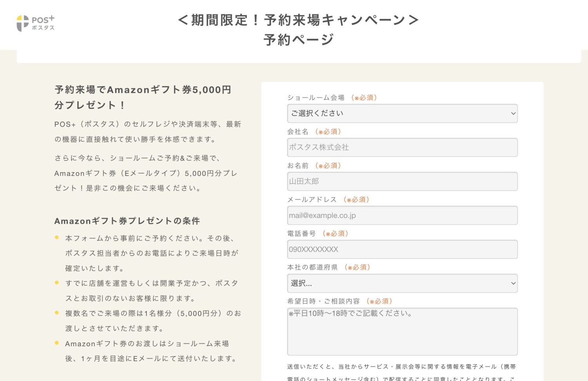Click the yellow bullet beside 本フォームから事前にご予約ください
Image resolution: width=588 pixels, height=381 pixels.
pos(58,238)
